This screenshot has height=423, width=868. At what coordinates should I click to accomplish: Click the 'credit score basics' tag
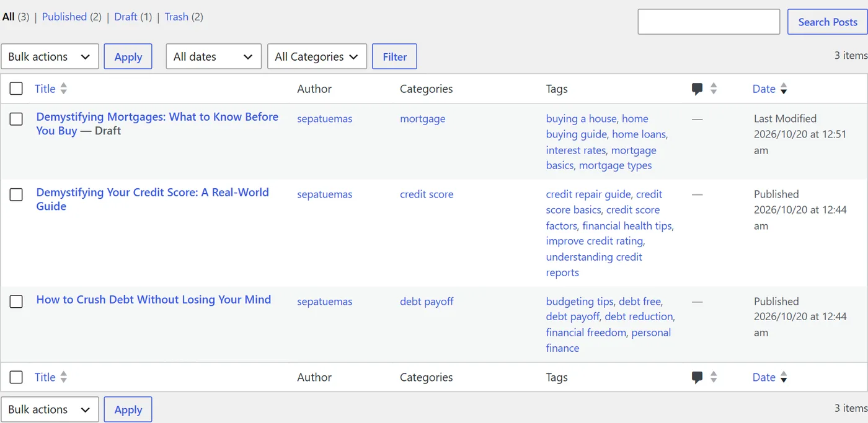[603, 203]
